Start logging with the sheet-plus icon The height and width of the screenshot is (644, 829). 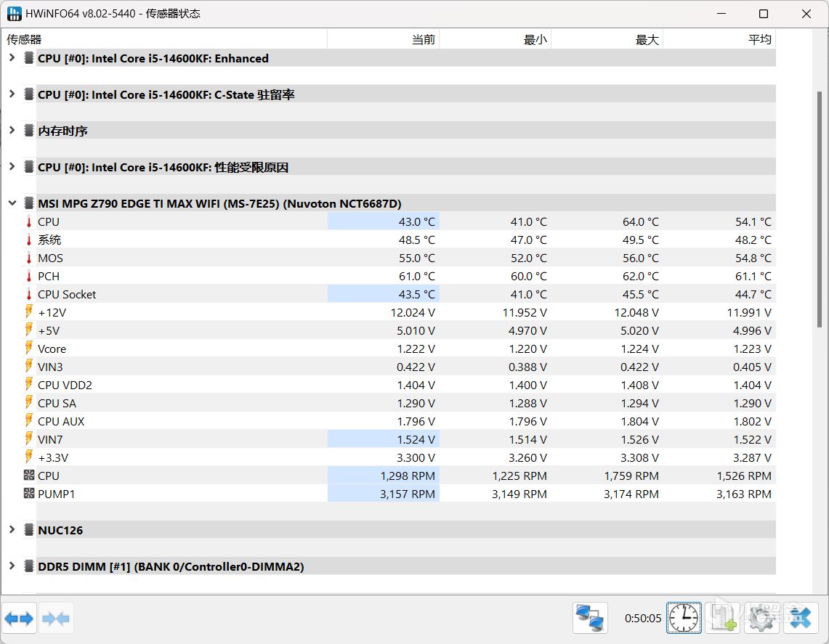tap(723, 618)
